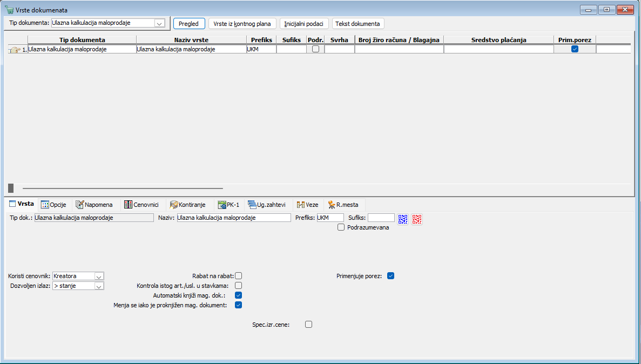Image resolution: width=641 pixels, height=364 pixels.
Task: Switch to the Veze tab
Action: [308, 205]
